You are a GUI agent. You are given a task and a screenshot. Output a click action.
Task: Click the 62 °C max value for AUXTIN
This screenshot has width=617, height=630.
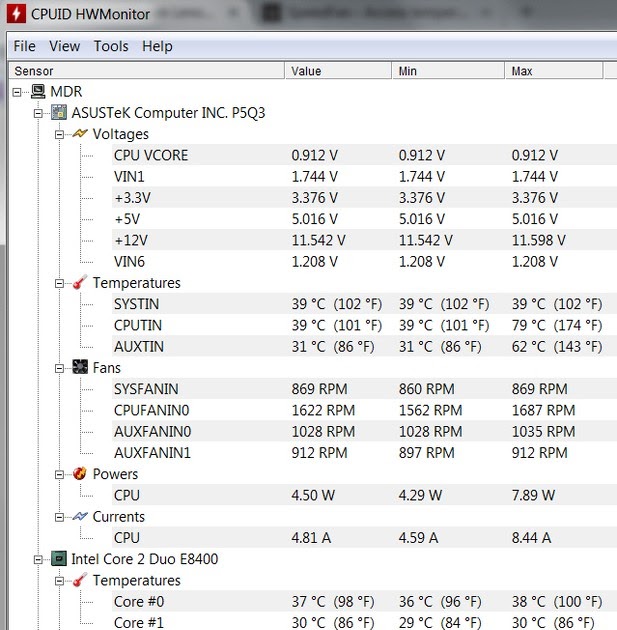tap(557, 346)
